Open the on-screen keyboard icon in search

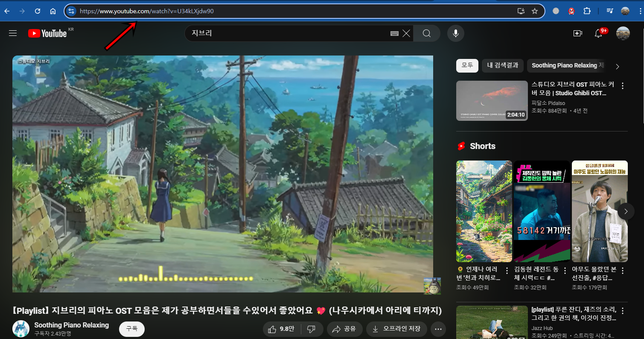point(394,33)
